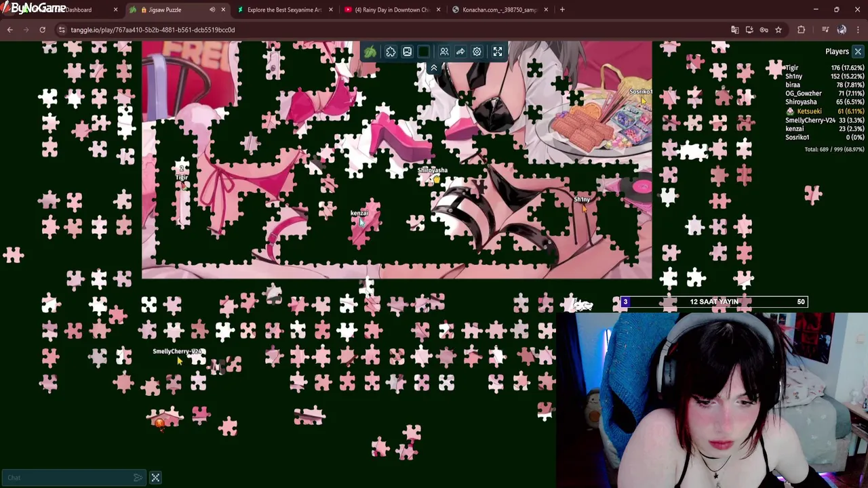The image size is (868, 488).
Task: Select player biraa in list
Action: [x=825, y=85]
